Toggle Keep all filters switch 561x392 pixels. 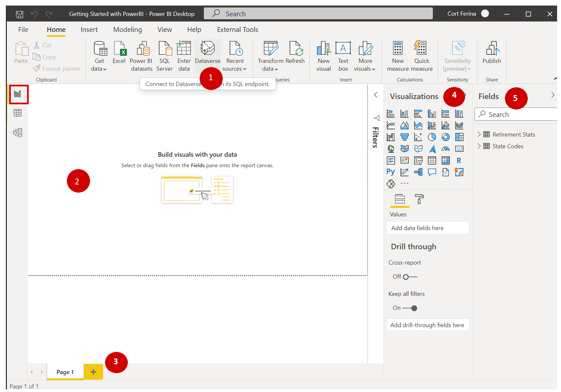tap(410, 308)
